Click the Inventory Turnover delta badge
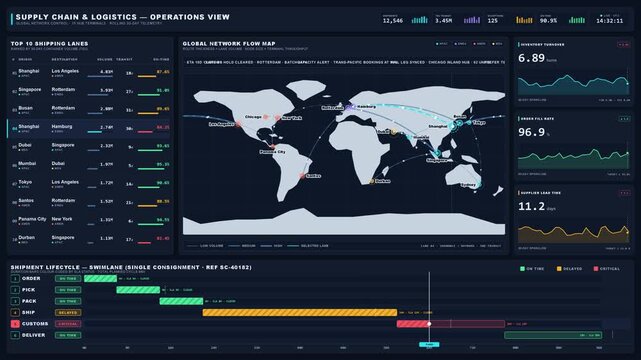This screenshot has height=360, width=641. click(624, 45)
